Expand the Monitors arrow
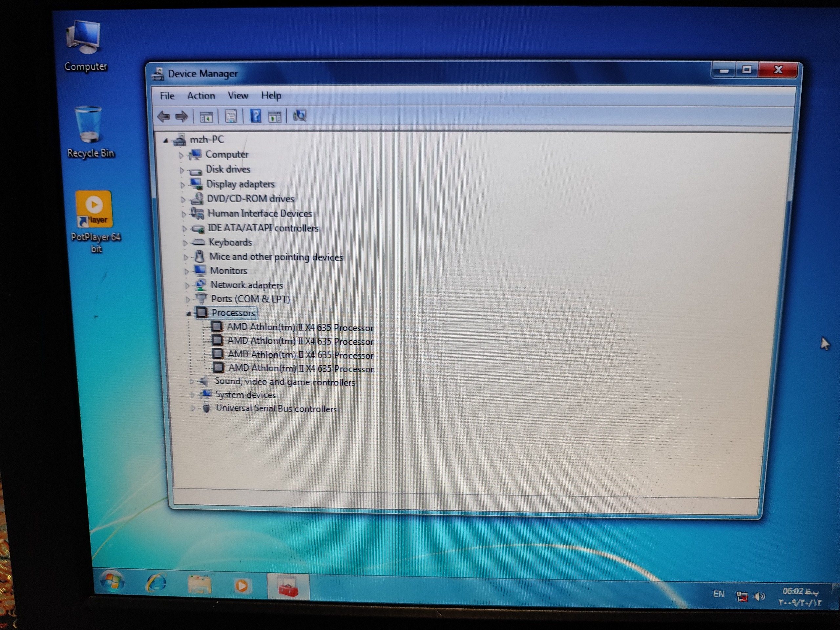The width and height of the screenshot is (840, 630). (186, 271)
